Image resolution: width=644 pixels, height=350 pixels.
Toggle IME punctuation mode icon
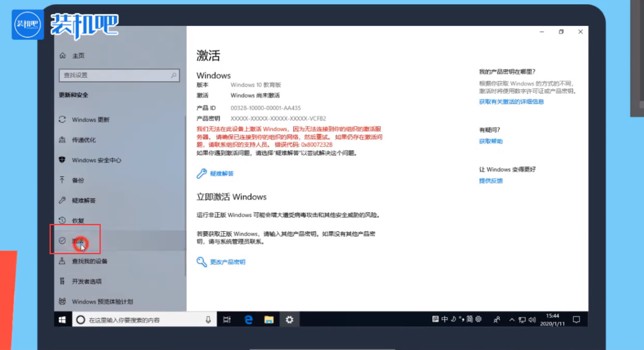click(461, 319)
